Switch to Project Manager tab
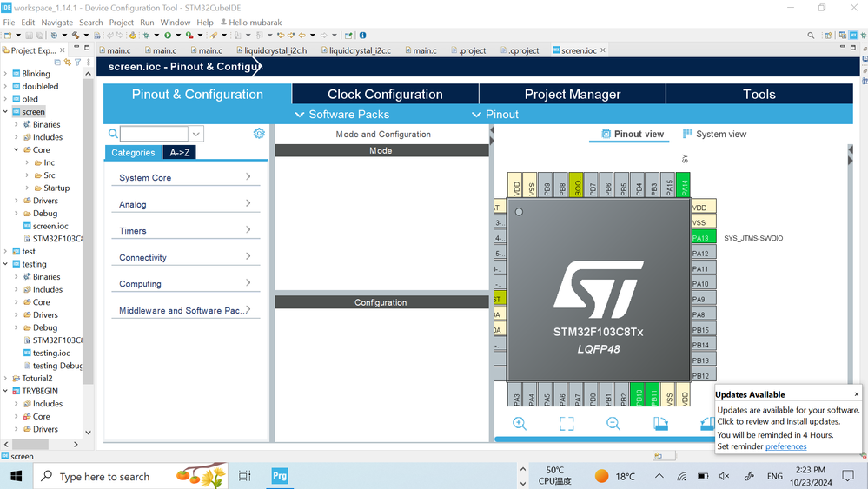868x489 pixels. point(573,94)
